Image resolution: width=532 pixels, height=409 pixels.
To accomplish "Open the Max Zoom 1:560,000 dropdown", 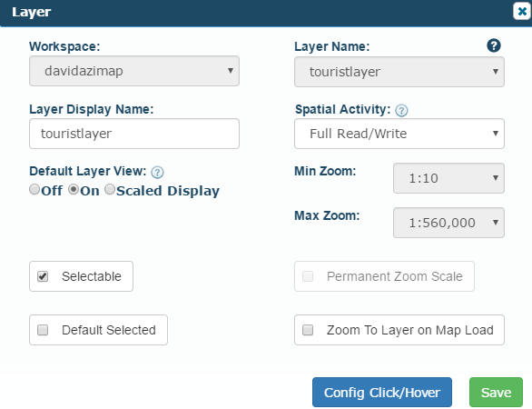I will [x=448, y=223].
